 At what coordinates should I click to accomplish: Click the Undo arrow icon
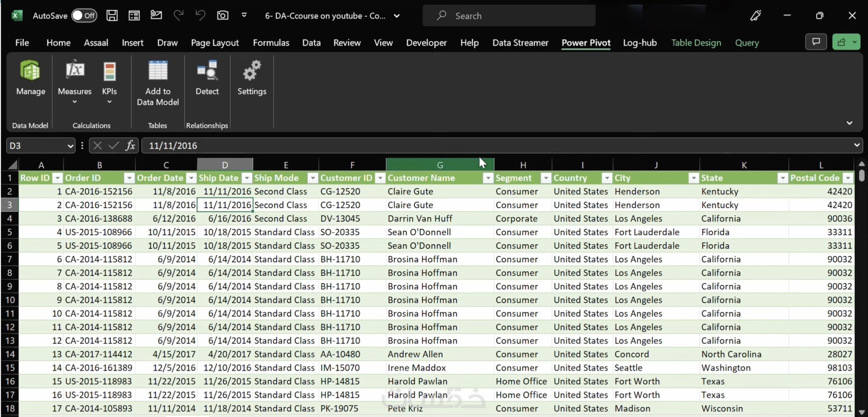pos(200,15)
